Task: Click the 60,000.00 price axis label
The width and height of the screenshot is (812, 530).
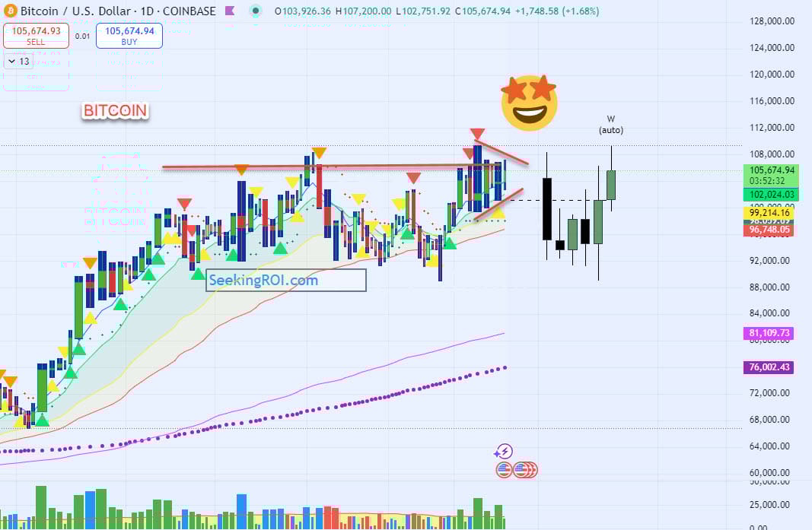Action: [x=769, y=472]
